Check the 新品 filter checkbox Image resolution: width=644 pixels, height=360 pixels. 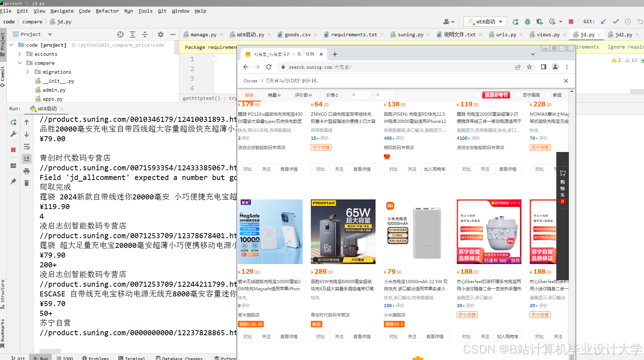click(548, 95)
